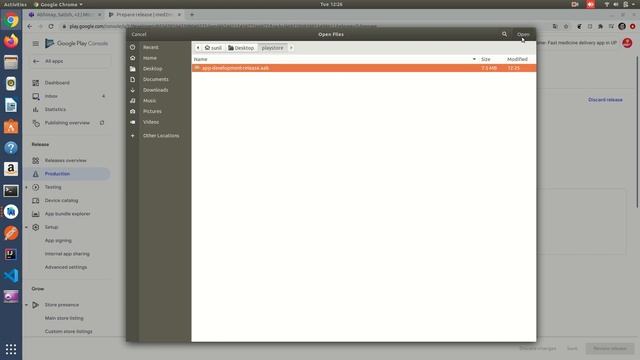Switch to the first Chrome tab
The width and height of the screenshot is (640, 360).
pos(64,15)
